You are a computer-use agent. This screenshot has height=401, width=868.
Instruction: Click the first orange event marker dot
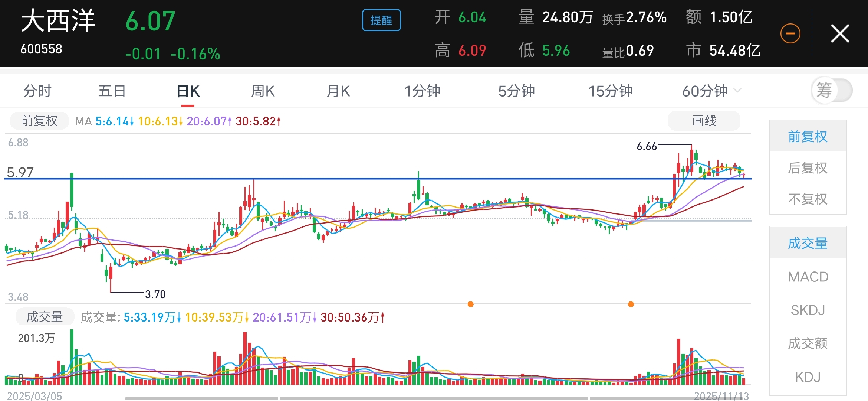(x=471, y=304)
